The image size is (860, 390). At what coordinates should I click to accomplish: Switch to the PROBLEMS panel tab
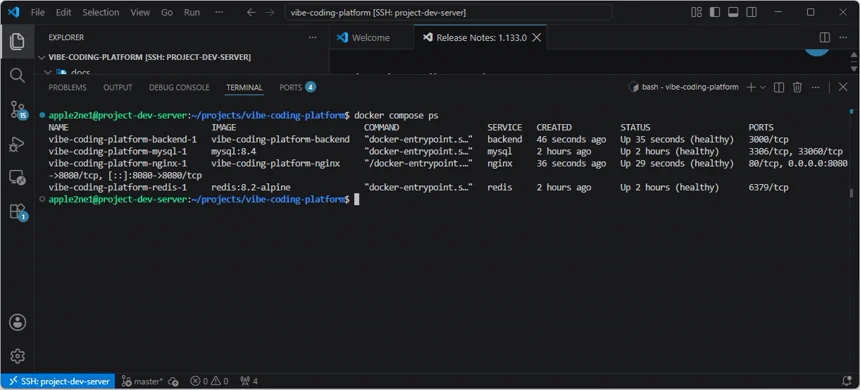(x=67, y=87)
